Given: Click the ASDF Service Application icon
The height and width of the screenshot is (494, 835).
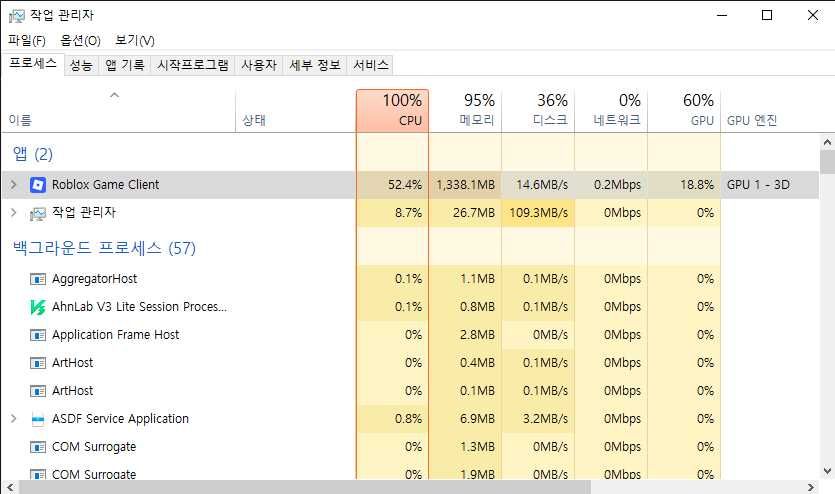Looking at the screenshot, I should (38, 419).
